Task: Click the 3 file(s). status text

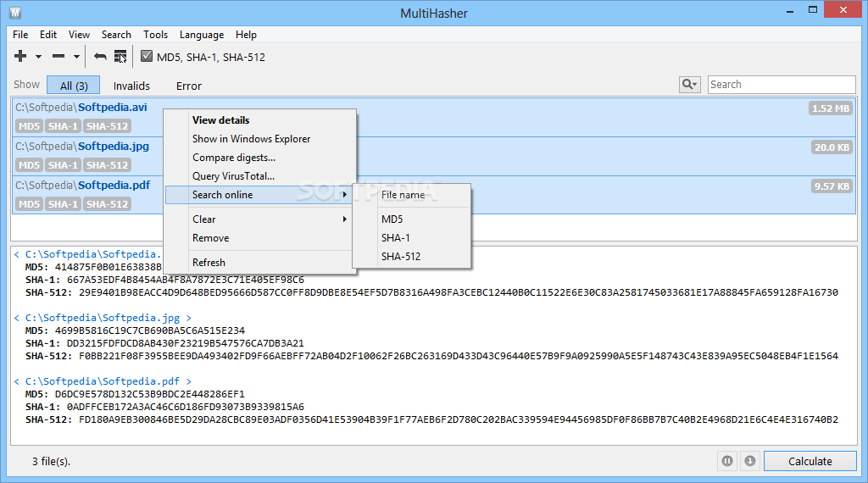Action: tap(51, 462)
